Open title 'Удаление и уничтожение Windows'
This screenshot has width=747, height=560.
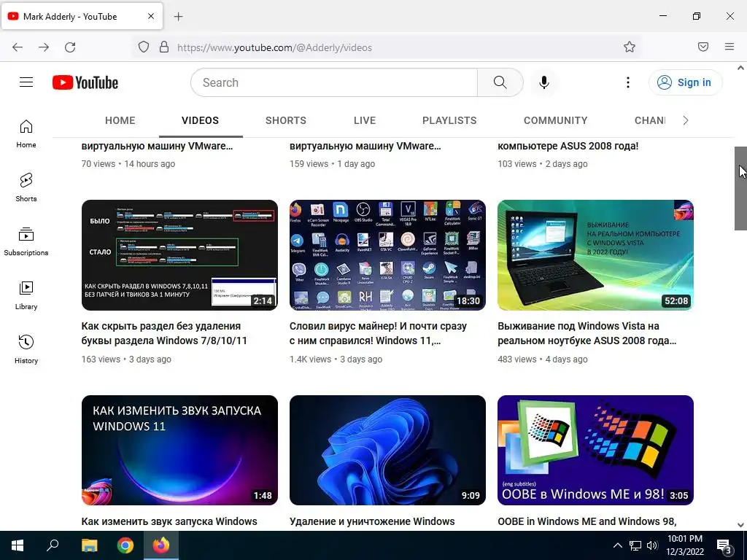click(x=372, y=521)
